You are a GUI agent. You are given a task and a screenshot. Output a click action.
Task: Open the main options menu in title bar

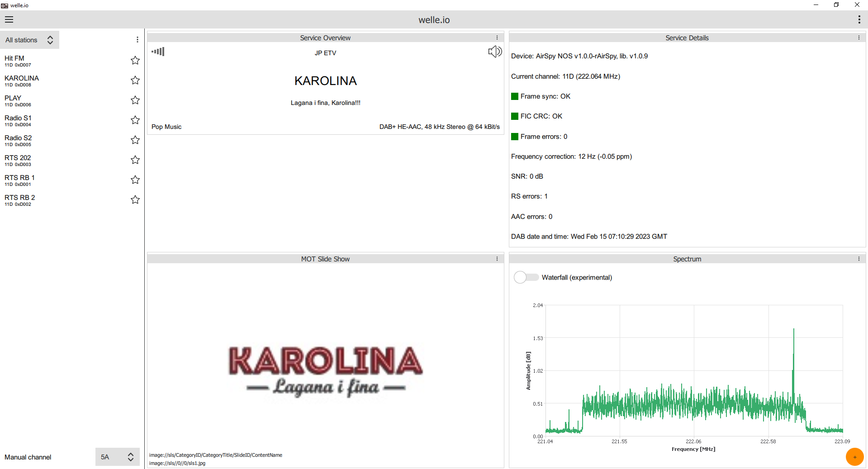coord(859,19)
